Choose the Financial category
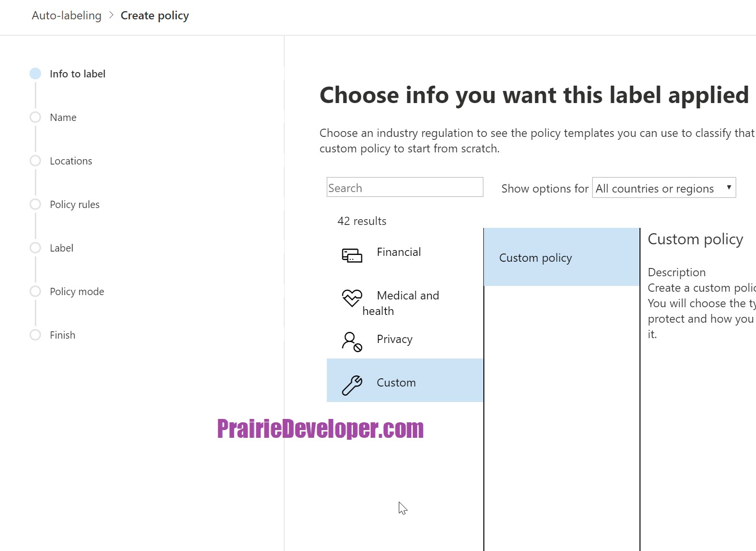Screen dimensions: 756x551 405,252
